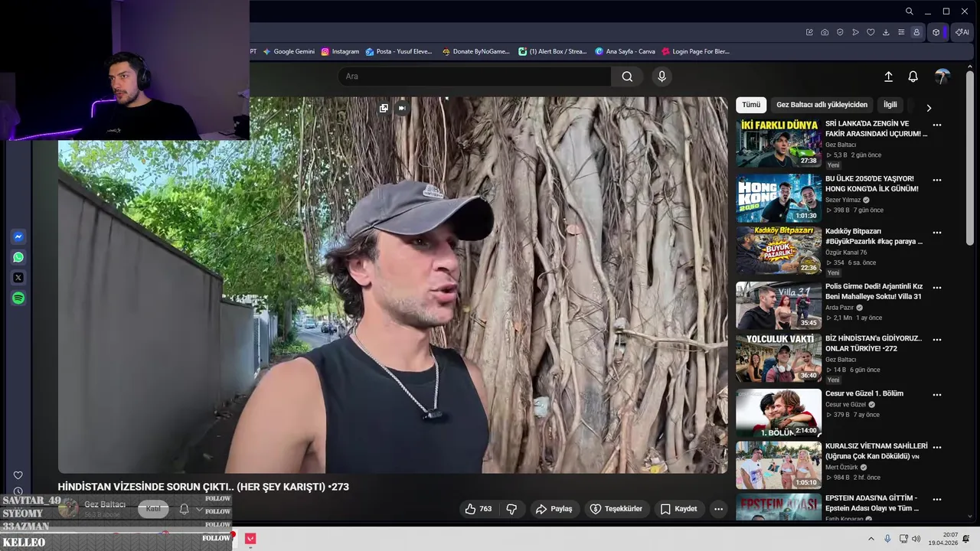Image resolution: width=980 pixels, height=551 pixels.
Task: Click the heart icon in browser sidebar
Action: (x=18, y=475)
